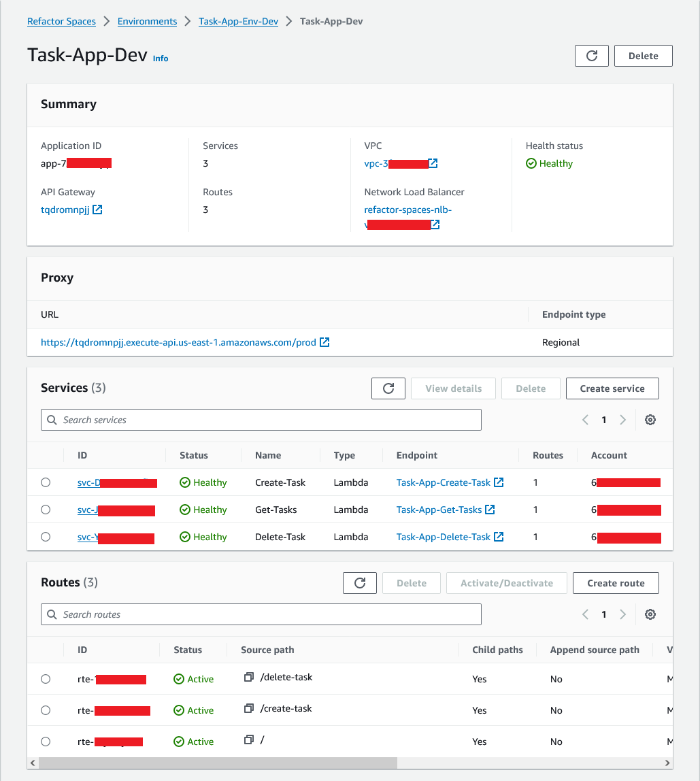Click Name column header in Services
The image size is (700, 781).
point(268,455)
